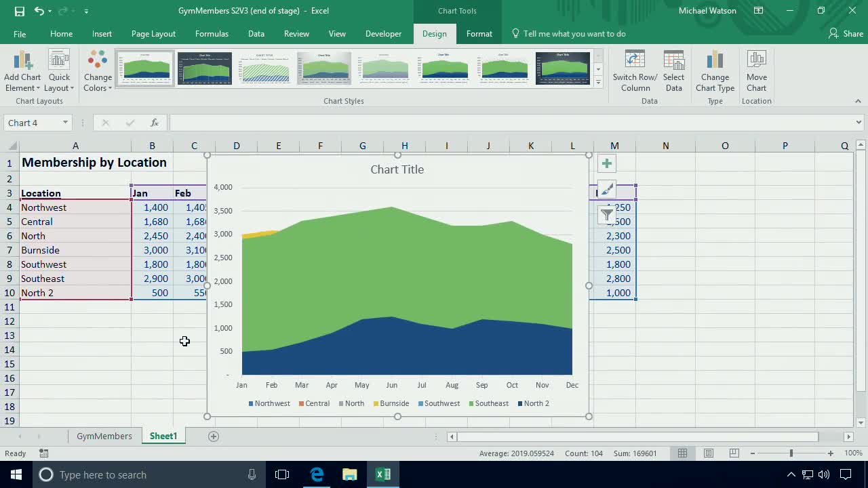Switch to the Format ribbon tab
Viewport: 868px width, 488px height.
[479, 33]
